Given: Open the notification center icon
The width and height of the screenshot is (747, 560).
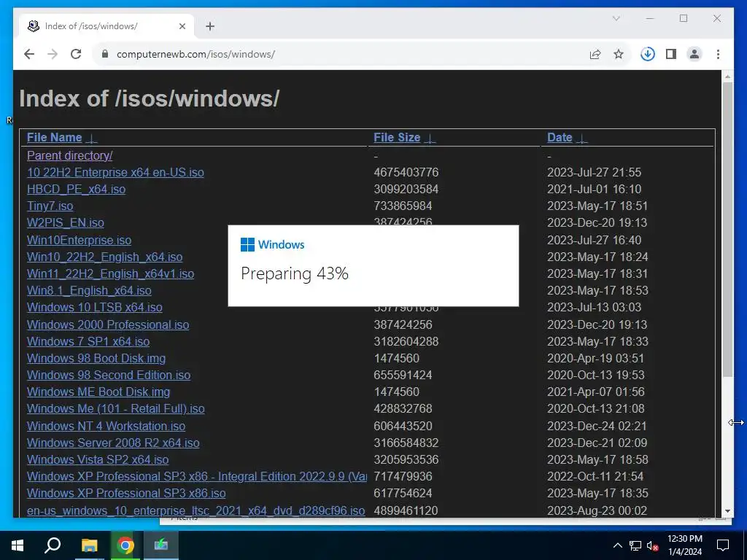Looking at the screenshot, I should (x=723, y=545).
